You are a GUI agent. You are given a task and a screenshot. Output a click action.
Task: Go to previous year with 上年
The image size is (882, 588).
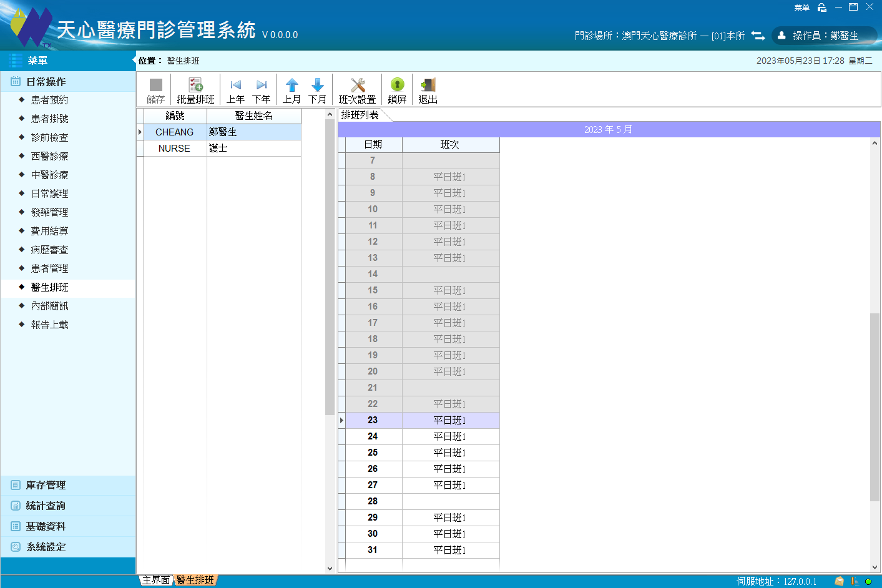235,91
